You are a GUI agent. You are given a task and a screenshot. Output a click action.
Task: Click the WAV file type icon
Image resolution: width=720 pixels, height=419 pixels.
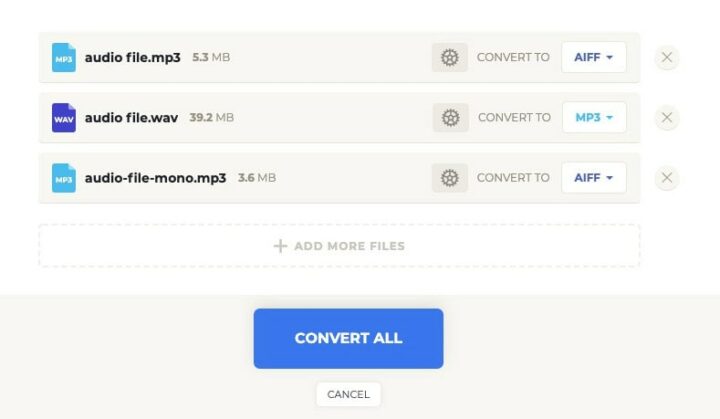pyautogui.click(x=64, y=118)
